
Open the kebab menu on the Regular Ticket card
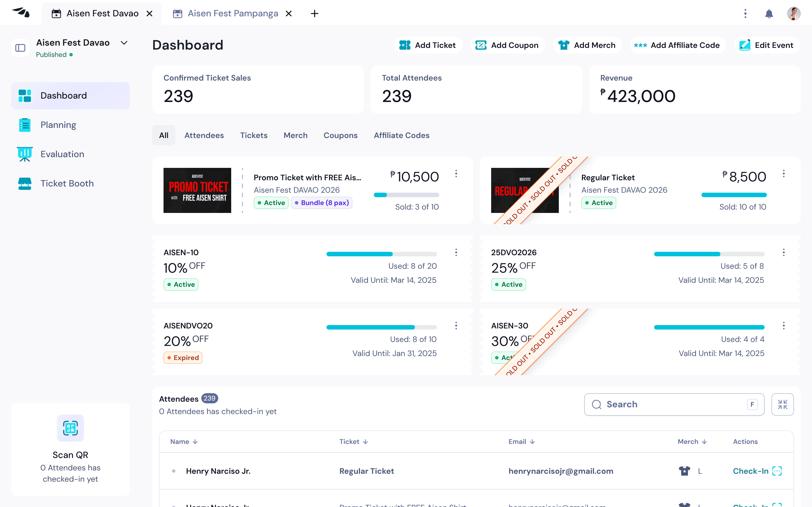point(784,174)
